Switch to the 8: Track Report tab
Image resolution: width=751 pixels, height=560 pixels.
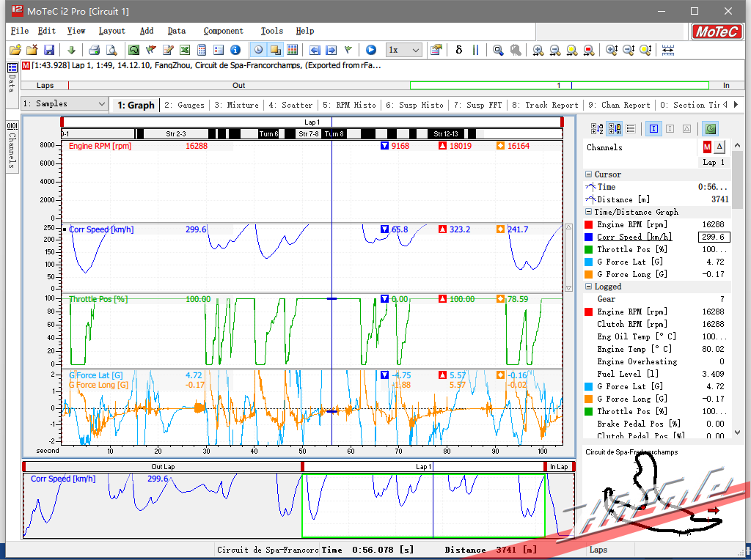click(x=545, y=105)
